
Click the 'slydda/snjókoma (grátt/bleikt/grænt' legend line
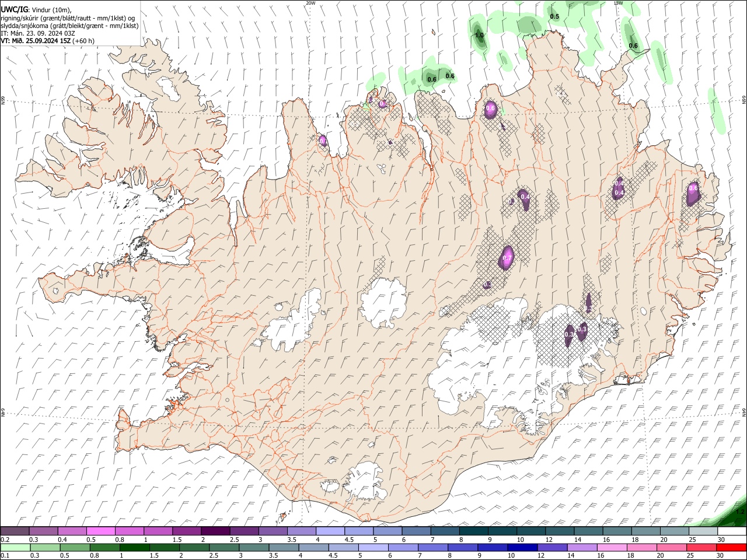click(70, 26)
